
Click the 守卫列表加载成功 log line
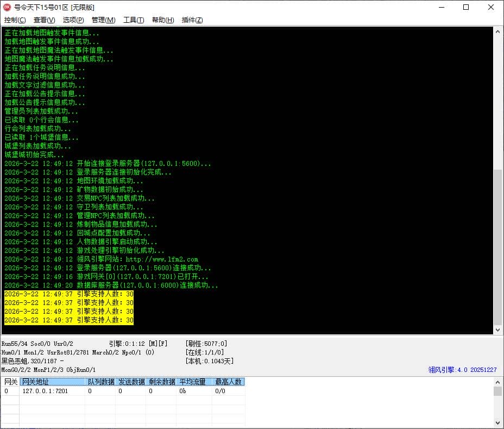pyautogui.click(x=74, y=207)
